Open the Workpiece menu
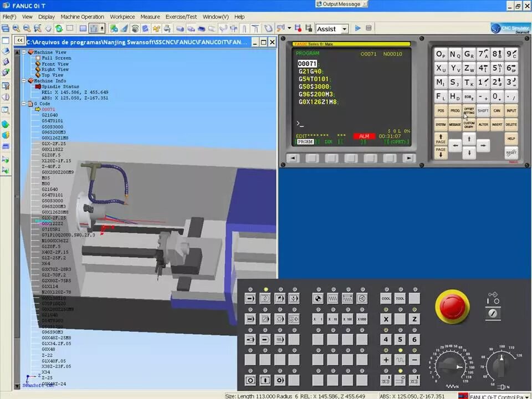This screenshot has width=532, height=399. [x=122, y=17]
